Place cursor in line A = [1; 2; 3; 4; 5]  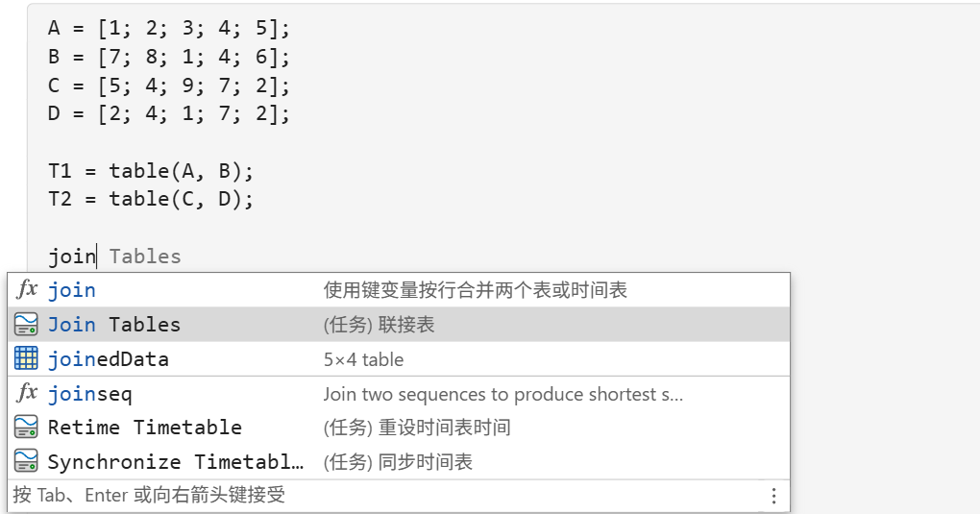(x=169, y=28)
